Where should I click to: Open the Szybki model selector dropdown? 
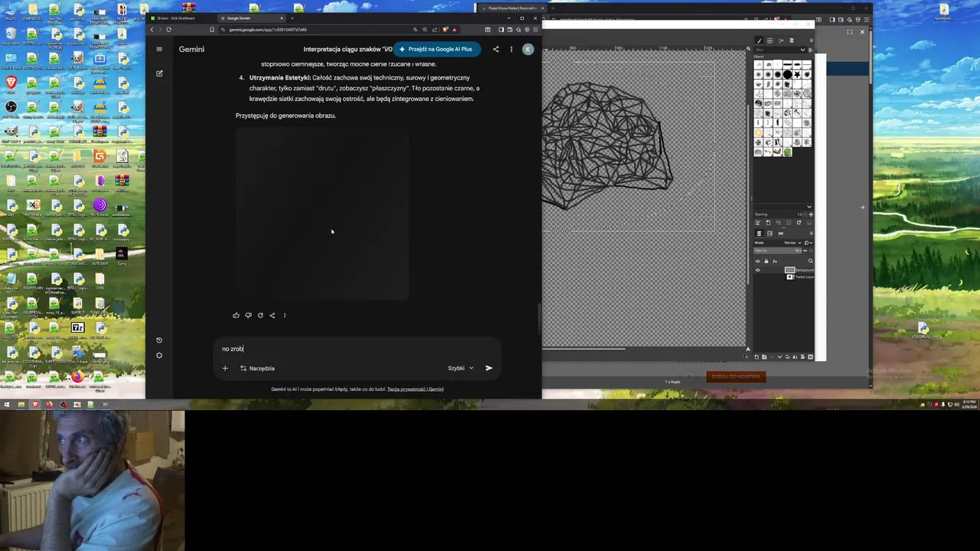(x=460, y=368)
